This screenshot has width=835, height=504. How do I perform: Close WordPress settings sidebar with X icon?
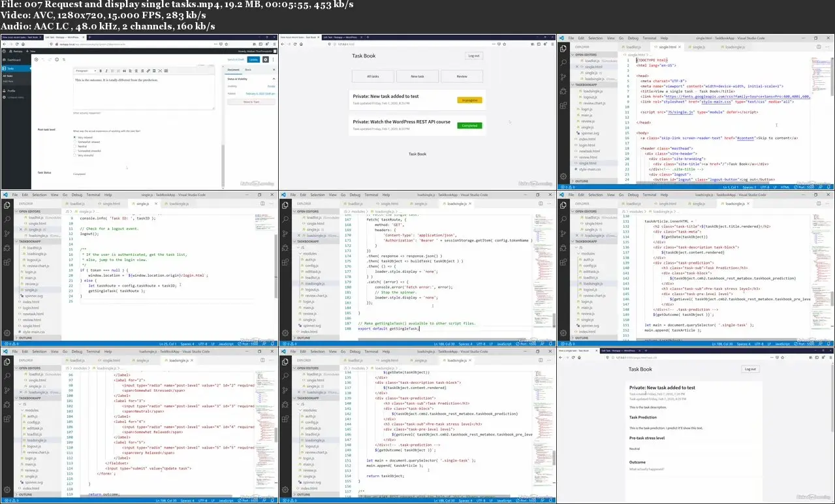pos(274,70)
